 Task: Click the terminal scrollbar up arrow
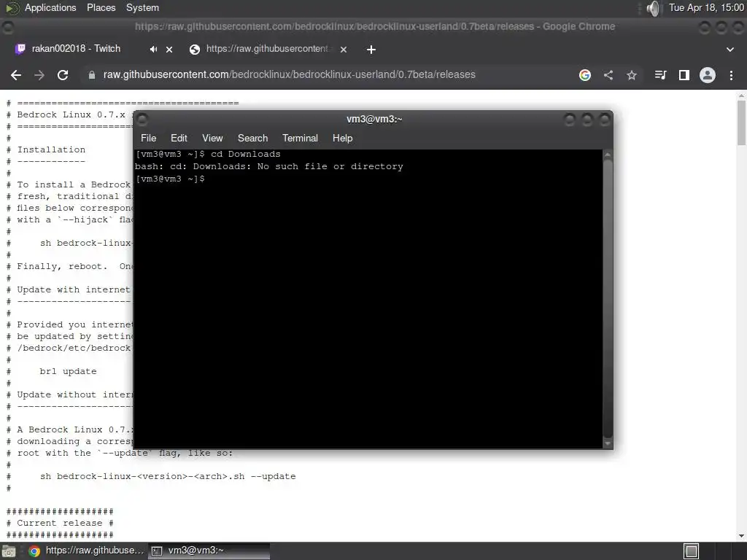tap(608, 155)
